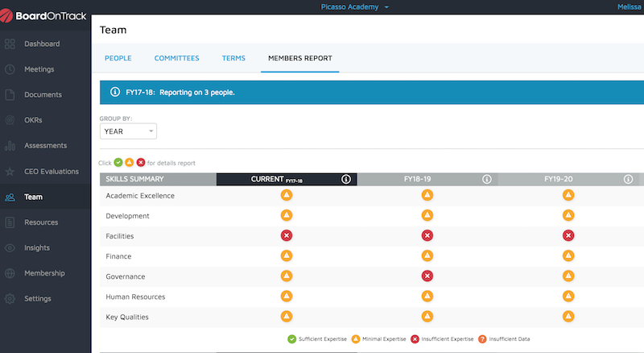Click the Academic Excellence row label
This screenshot has height=353, width=644.
pyautogui.click(x=140, y=196)
